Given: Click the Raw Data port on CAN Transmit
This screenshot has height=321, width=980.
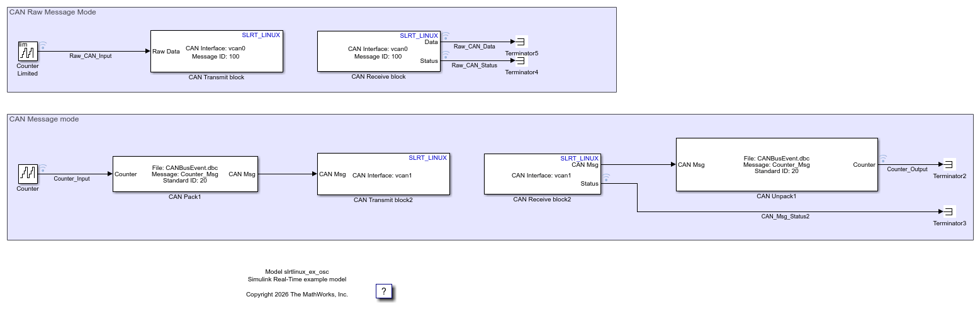Looking at the screenshot, I should click(166, 52).
